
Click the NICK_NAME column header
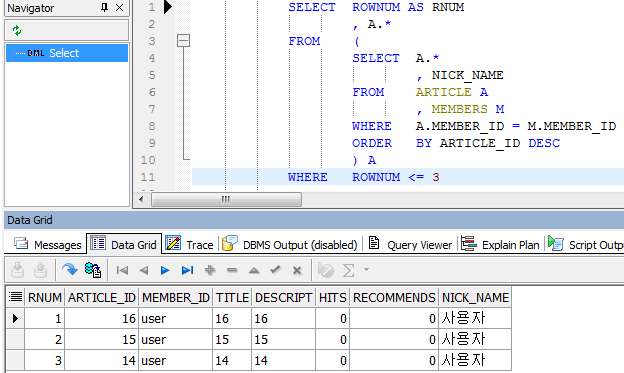click(x=475, y=297)
